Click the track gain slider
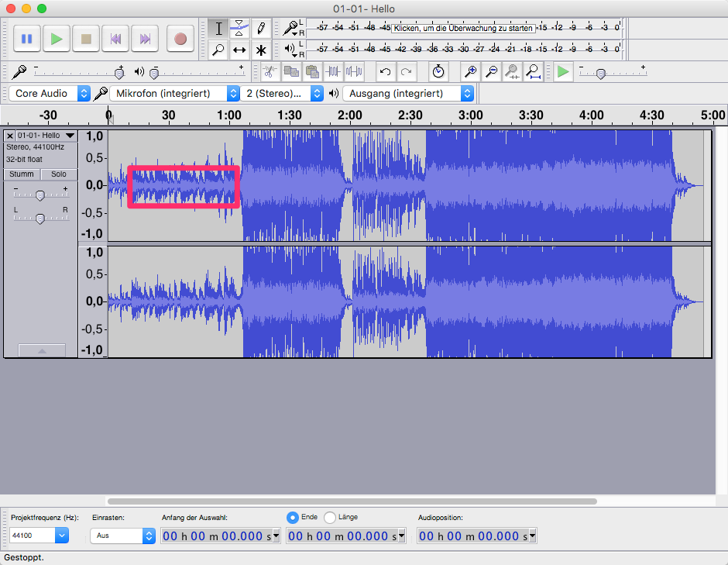The image size is (728, 565). click(40, 195)
